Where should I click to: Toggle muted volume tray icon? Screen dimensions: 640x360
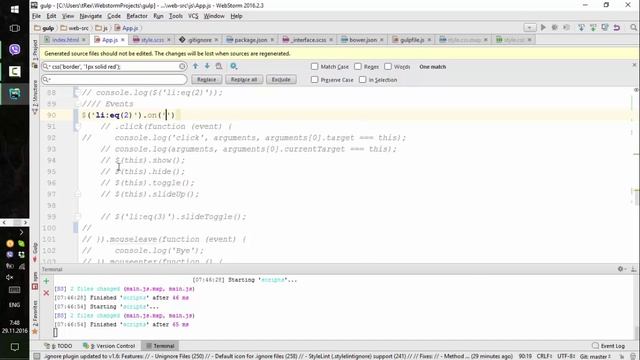(x=9, y=278)
